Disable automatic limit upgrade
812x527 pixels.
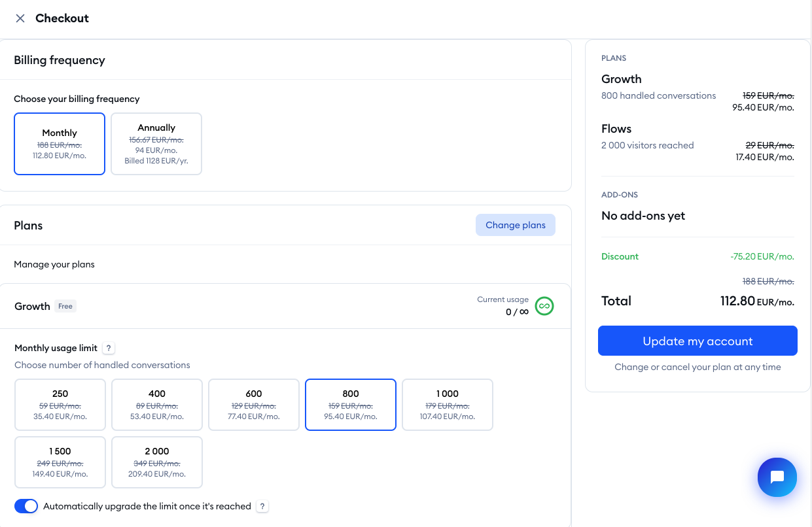(26, 506)
